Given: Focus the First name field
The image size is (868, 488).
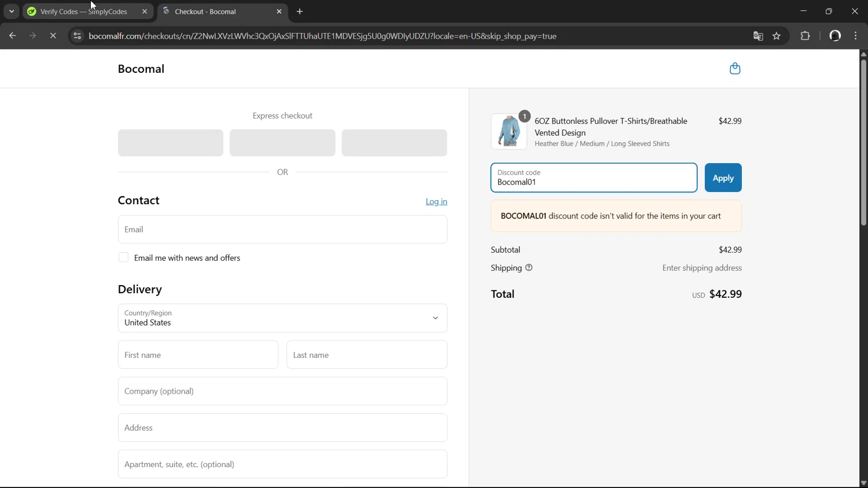Looking at the screenshot, I should pos(198,354).
